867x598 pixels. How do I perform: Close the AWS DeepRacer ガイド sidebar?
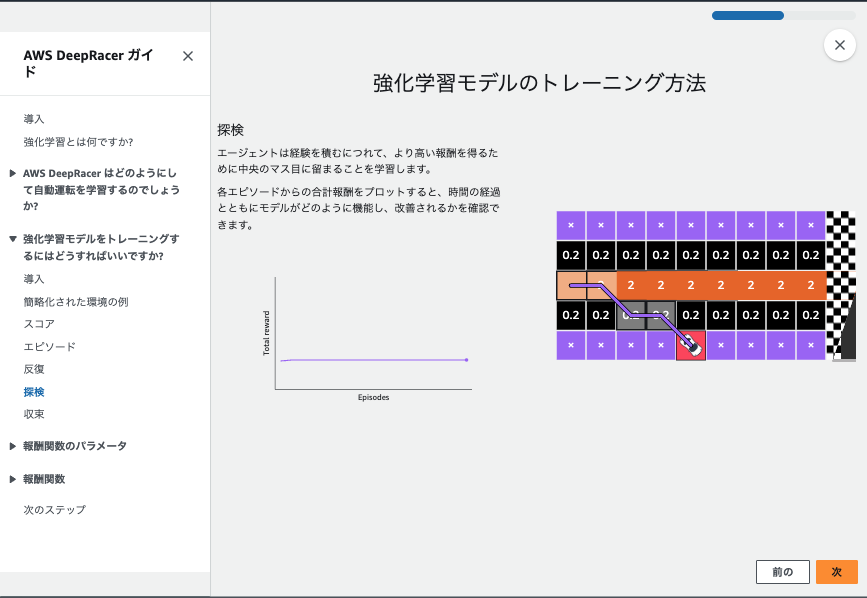(187, 56)
